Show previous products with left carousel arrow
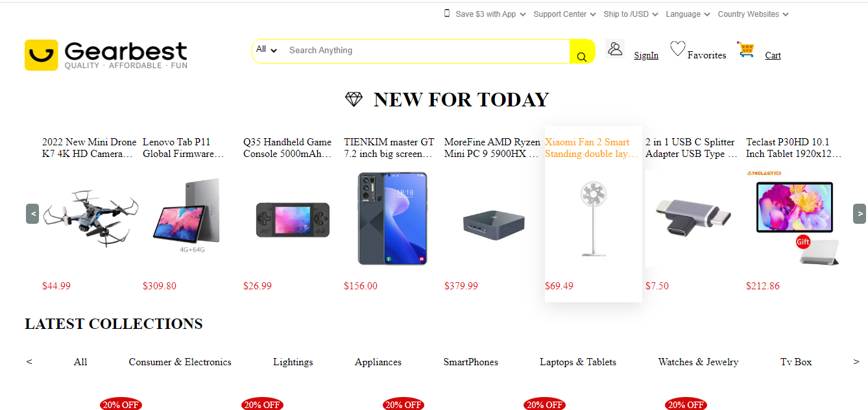The width and height of the screenshot is (868, 410). (32, 213)
